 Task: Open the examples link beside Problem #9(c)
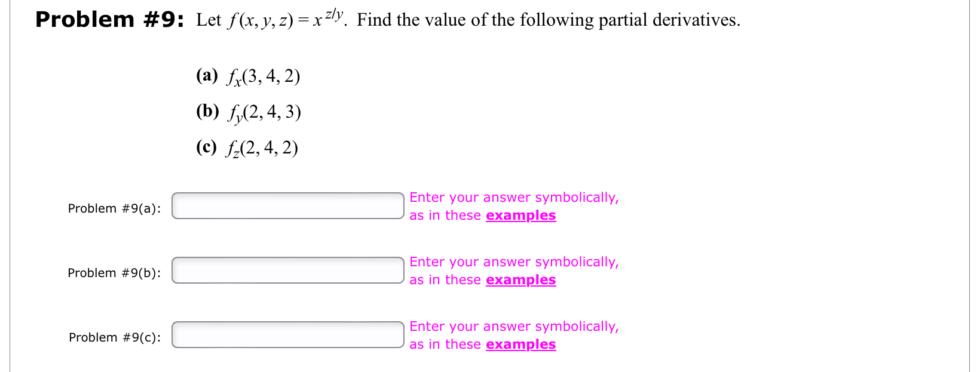point(520,345)
